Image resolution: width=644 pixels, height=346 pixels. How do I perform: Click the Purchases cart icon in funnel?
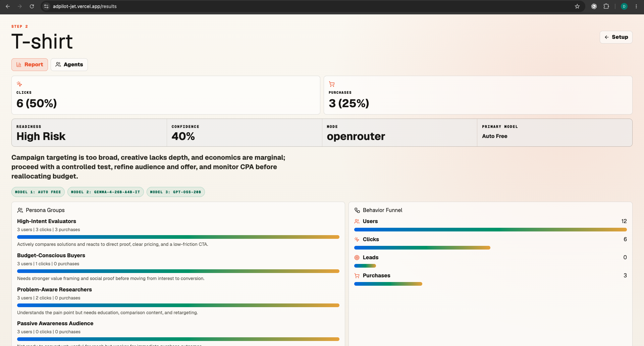coord(357,276)
